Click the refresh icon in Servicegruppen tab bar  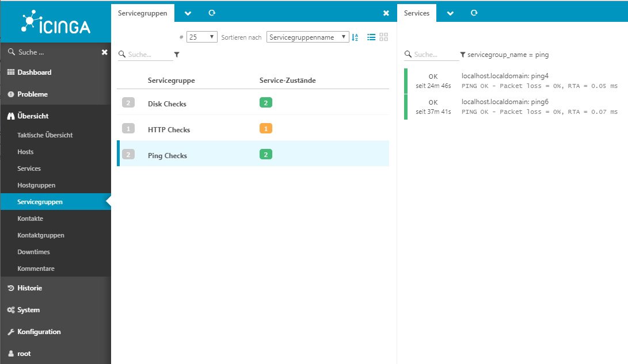pyautogui.click(x=212, y=13)
